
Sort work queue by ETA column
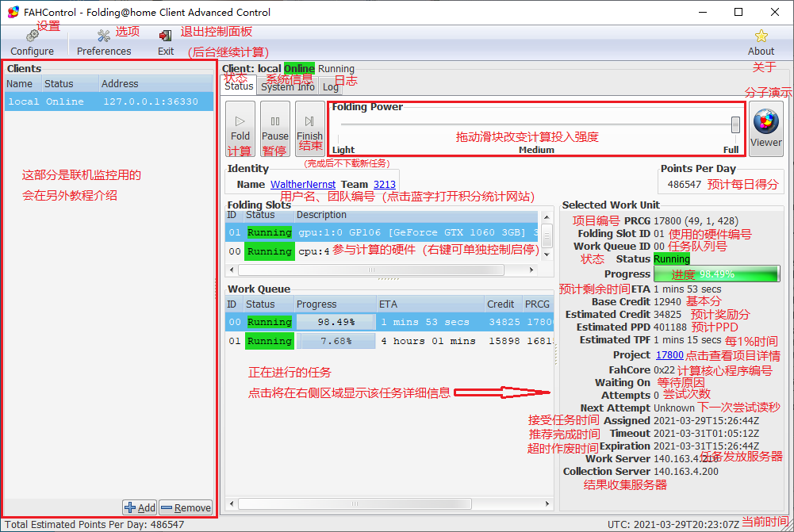pos(430,304)
